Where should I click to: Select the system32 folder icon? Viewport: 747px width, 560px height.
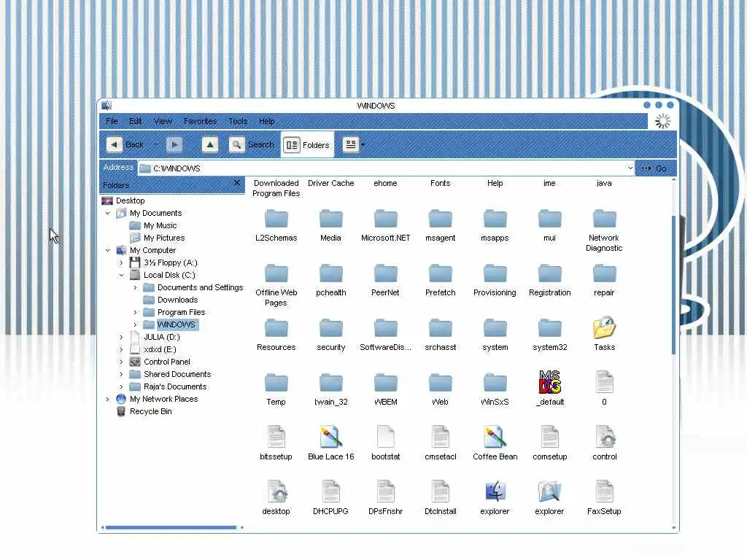(x=550, y=328)
